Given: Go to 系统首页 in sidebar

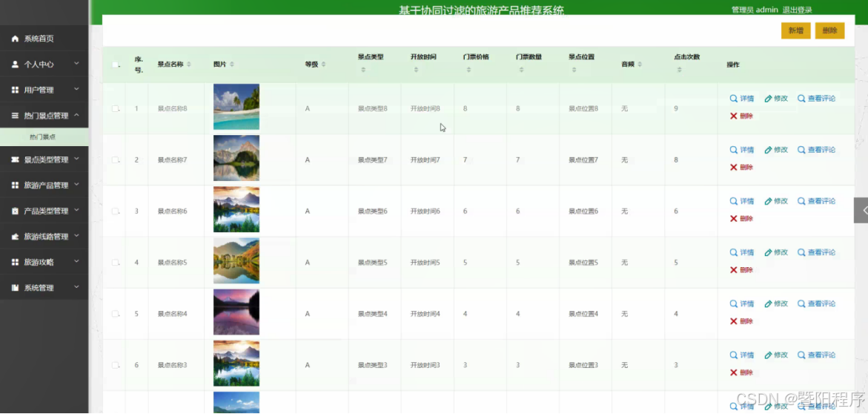Looking at the screenshot, I should pos(44,39).
